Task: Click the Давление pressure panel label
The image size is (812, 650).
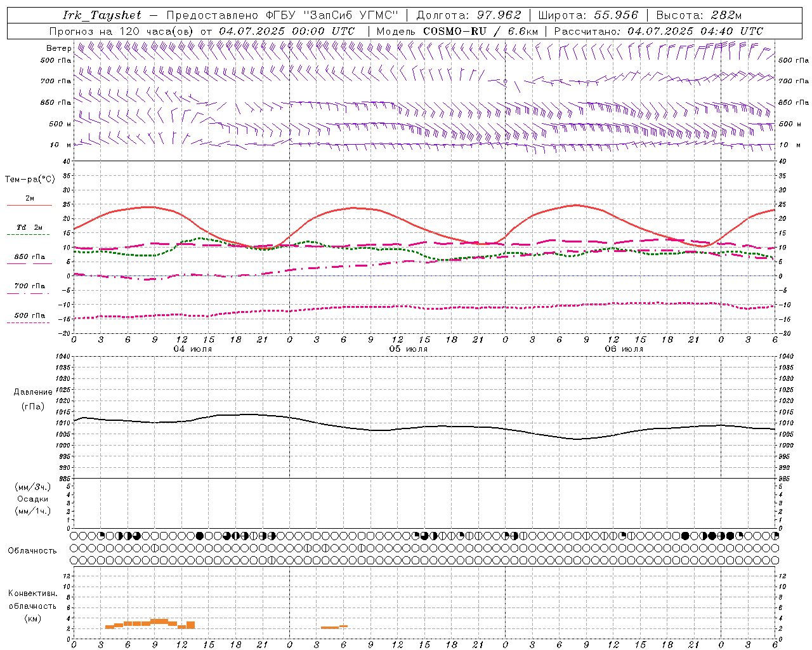Action: tap(33, 392)
